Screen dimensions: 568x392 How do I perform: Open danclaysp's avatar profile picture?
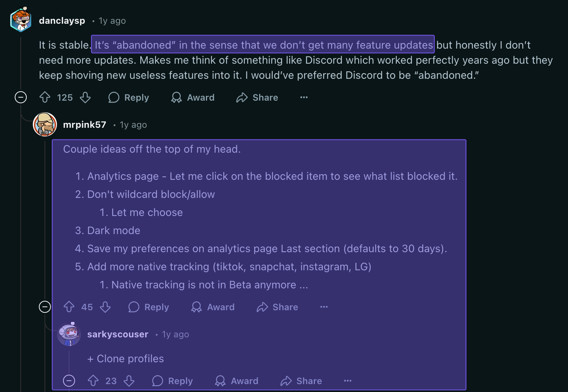tap(21, 20)
